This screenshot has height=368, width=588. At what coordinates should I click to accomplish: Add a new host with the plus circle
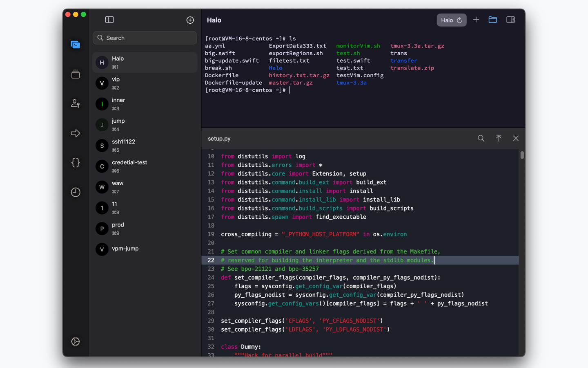click(190, 20)
